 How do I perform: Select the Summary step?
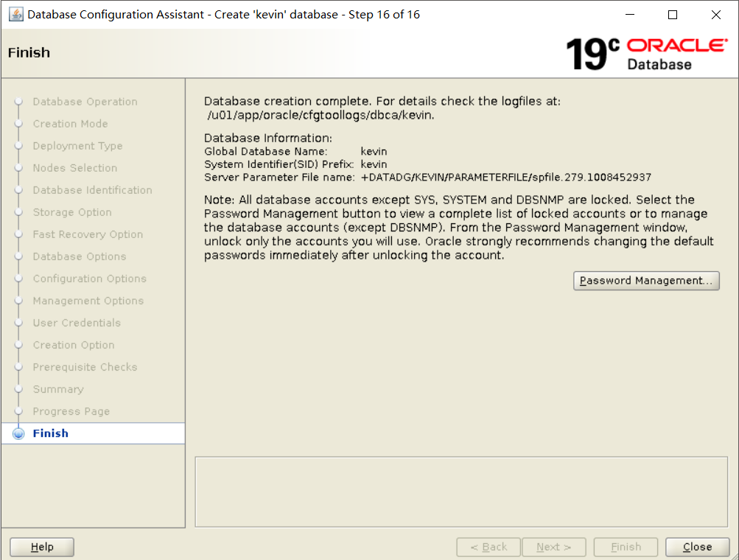(x=58, y=389)
